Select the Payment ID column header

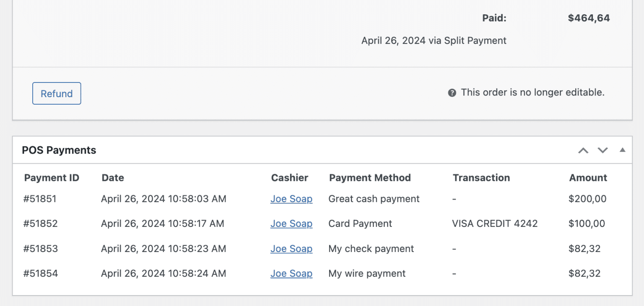pos(52,178)
